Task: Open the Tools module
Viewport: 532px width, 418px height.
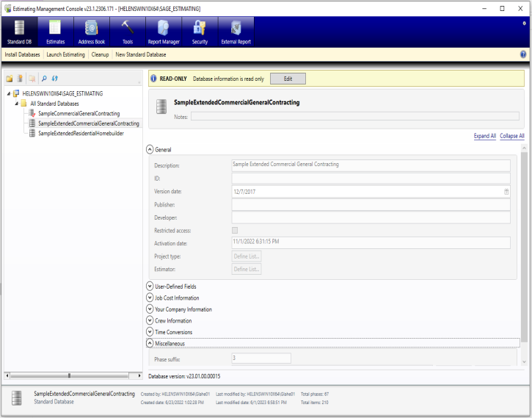Action: click(x=127, y=32)
